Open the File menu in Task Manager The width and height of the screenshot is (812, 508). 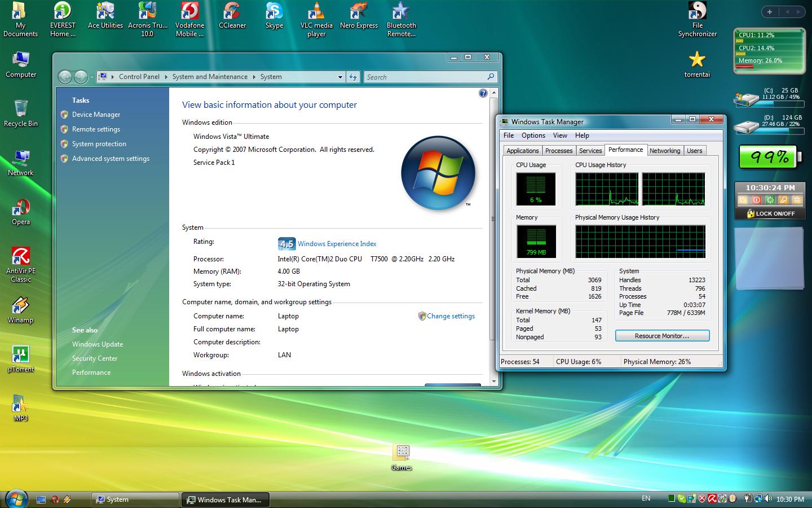[509, 135]
